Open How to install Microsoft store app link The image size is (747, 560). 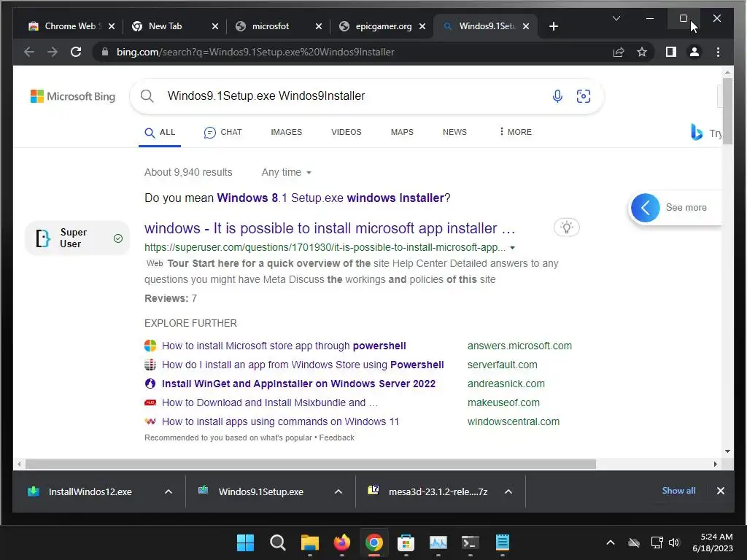(284, 346)
